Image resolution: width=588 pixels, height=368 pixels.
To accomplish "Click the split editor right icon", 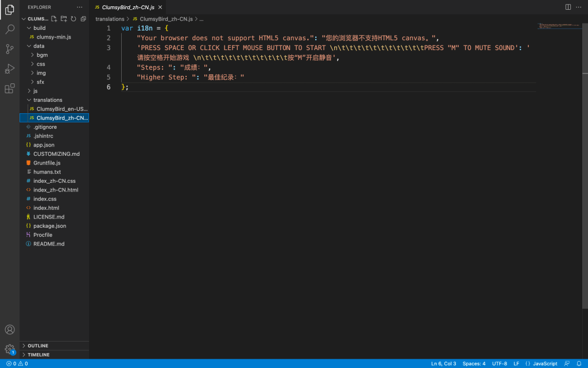I will coord(568,7).
